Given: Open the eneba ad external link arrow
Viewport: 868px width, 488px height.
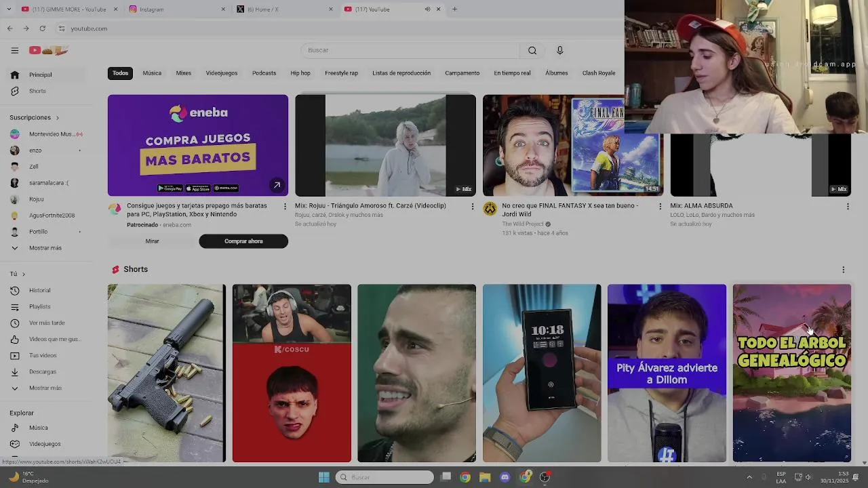Looking at the screenshot, I should (x=277, y=185).
